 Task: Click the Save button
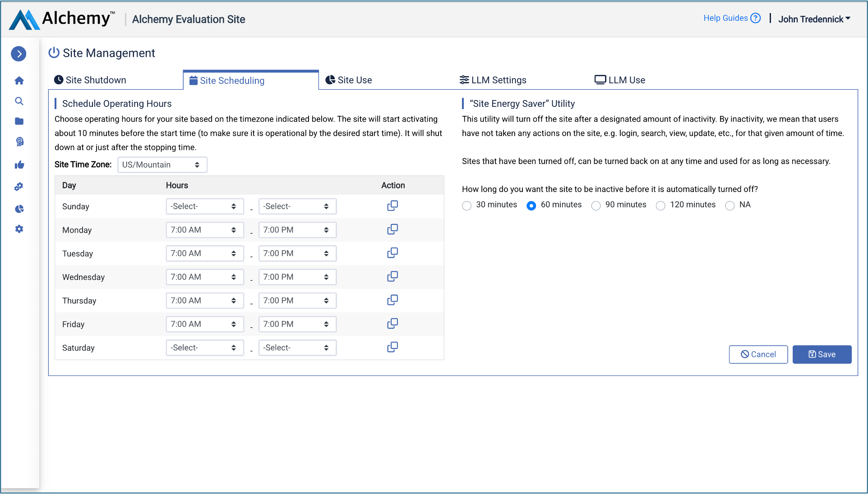point(822,354)
